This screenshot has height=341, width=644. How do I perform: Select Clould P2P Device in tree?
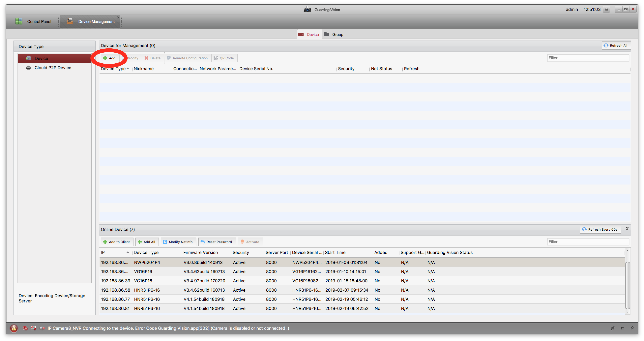coord(53,68)
